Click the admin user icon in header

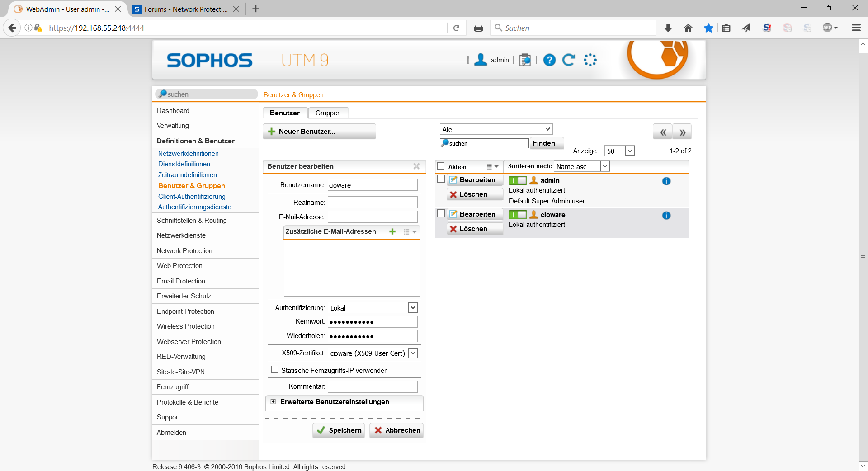pyautogui.click(x=481, y=60)
